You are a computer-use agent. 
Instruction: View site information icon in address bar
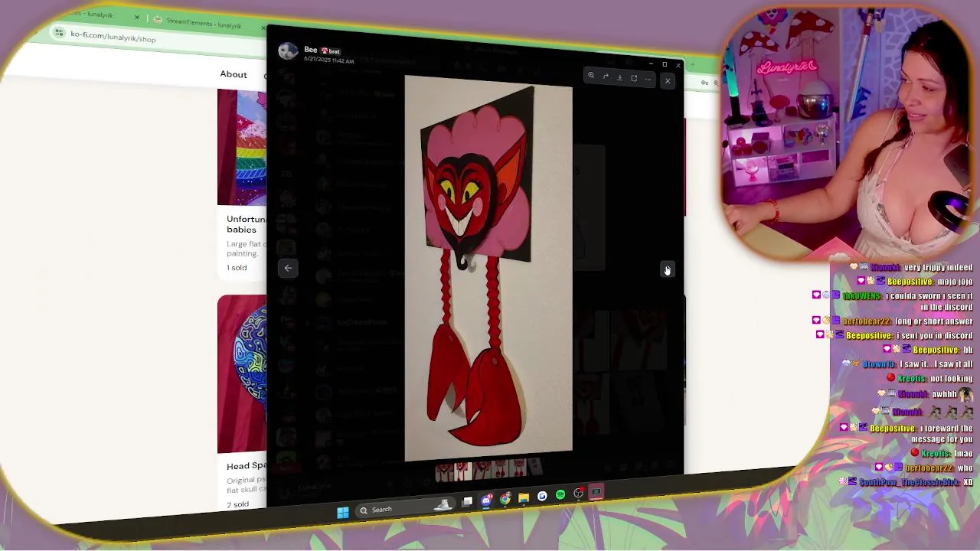click(60, 32)
